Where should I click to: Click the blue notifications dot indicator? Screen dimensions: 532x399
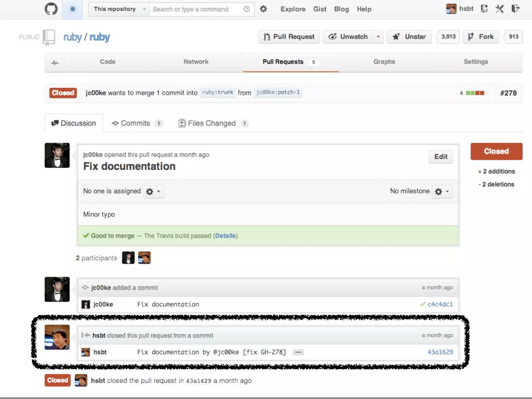(72, 9)
